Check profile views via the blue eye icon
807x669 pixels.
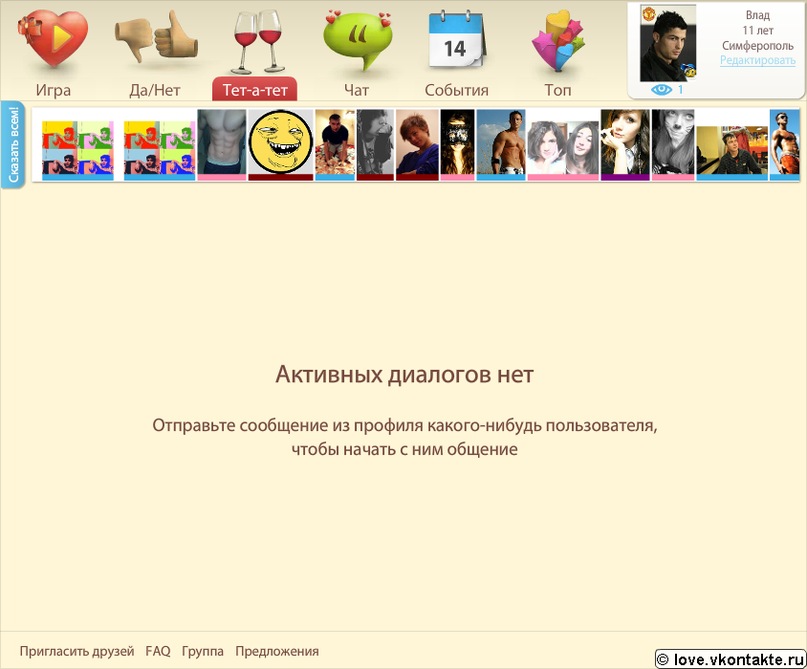(x=661, y=90)
